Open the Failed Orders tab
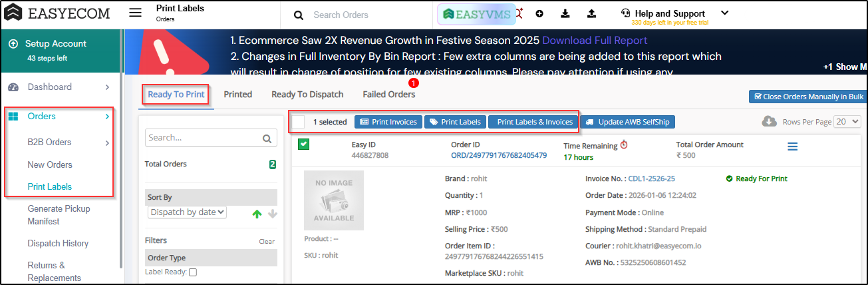 388,95
